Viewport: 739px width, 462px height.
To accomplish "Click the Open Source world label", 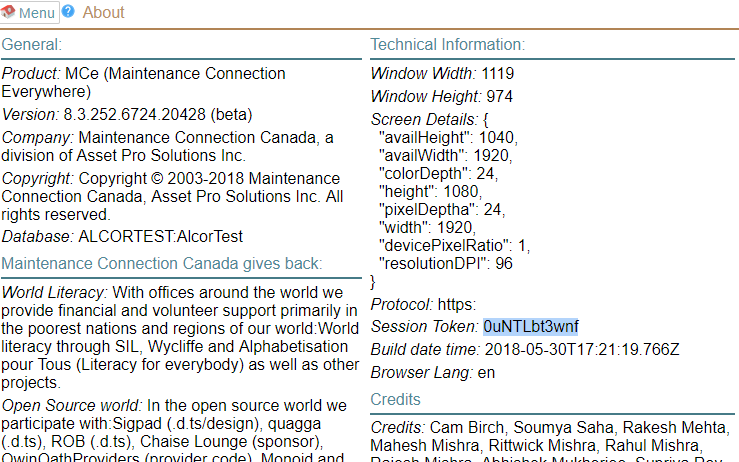I will [x=72, y=406].
